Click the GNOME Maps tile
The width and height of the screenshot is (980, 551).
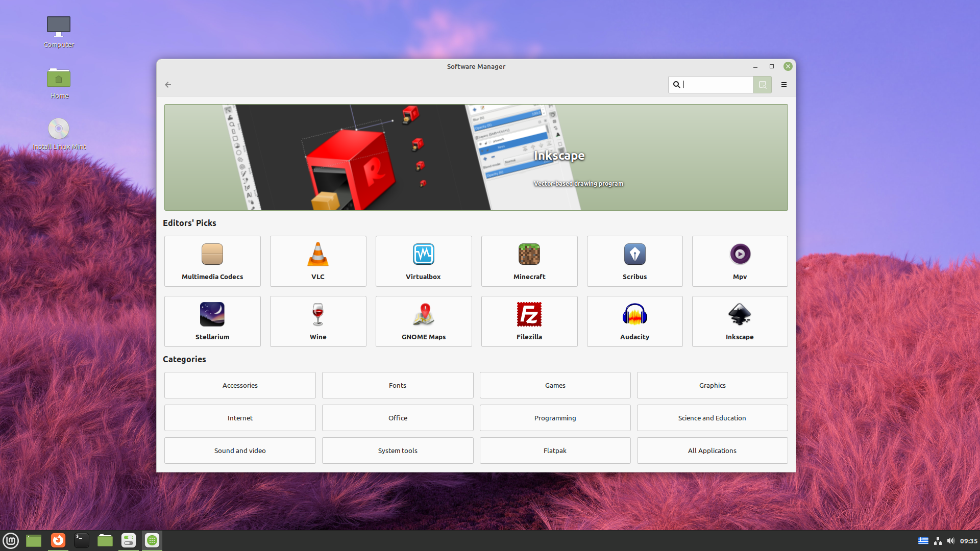[x=423, y=321]
